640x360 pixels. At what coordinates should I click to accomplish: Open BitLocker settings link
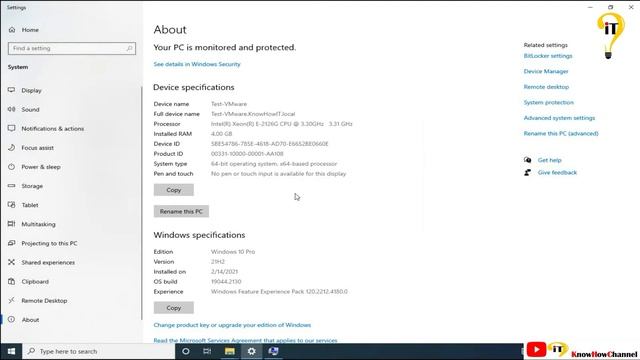[x=548, y=56]
